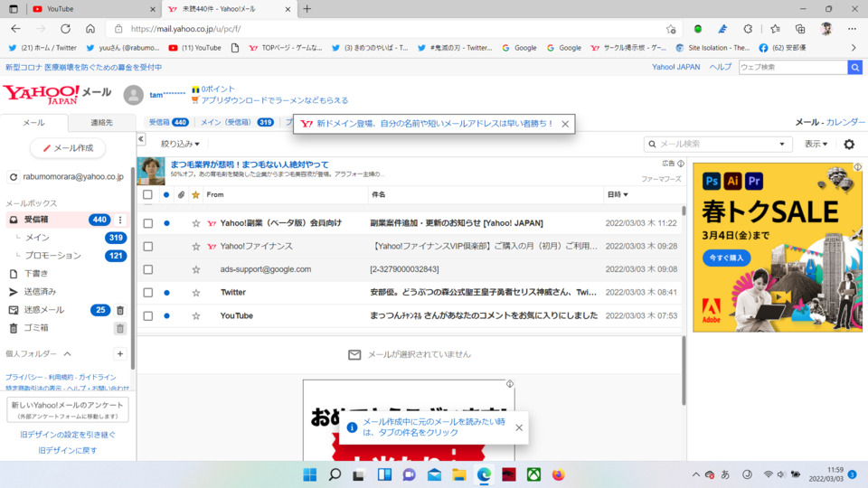Viewport: 868px width, 488px height.
Task: Compose a new mail with メール作成 button
Action: (x=68, y=147)
